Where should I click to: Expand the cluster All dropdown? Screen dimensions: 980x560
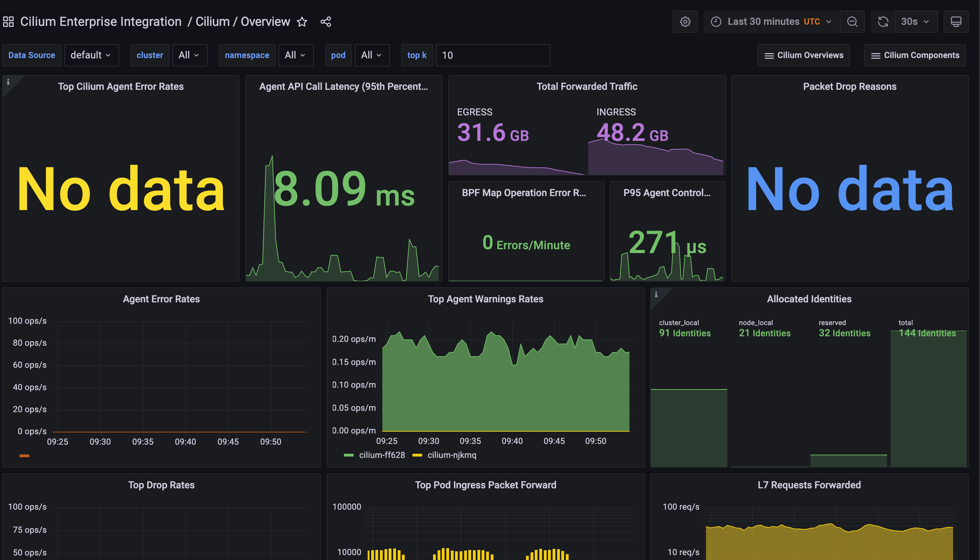(x=189, y=55)
